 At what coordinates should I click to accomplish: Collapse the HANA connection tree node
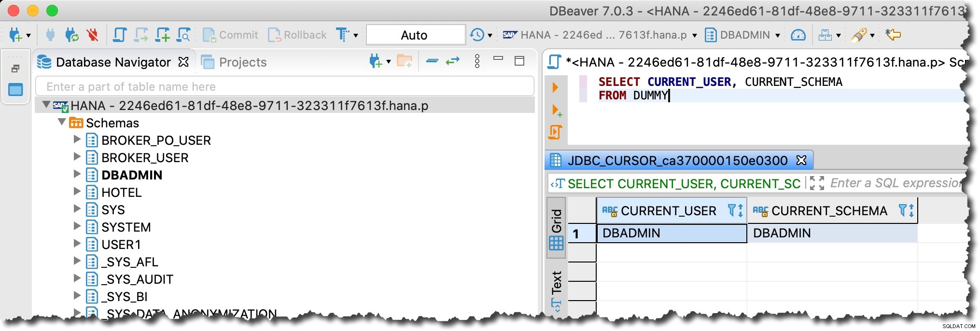coord(46,105)
